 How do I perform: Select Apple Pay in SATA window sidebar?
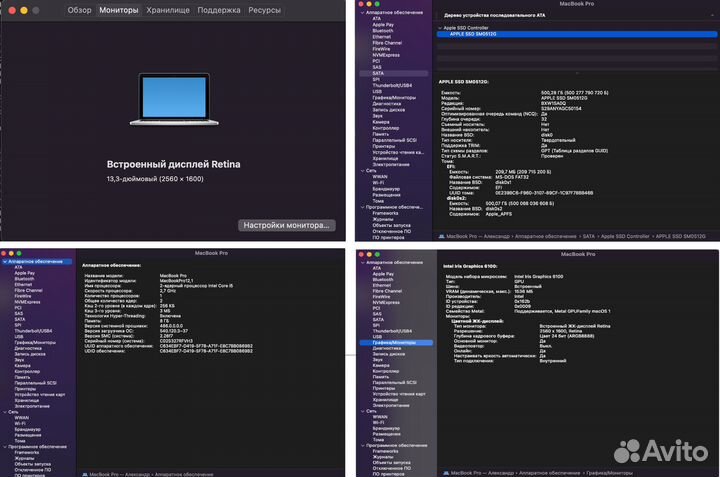point(383,25)
